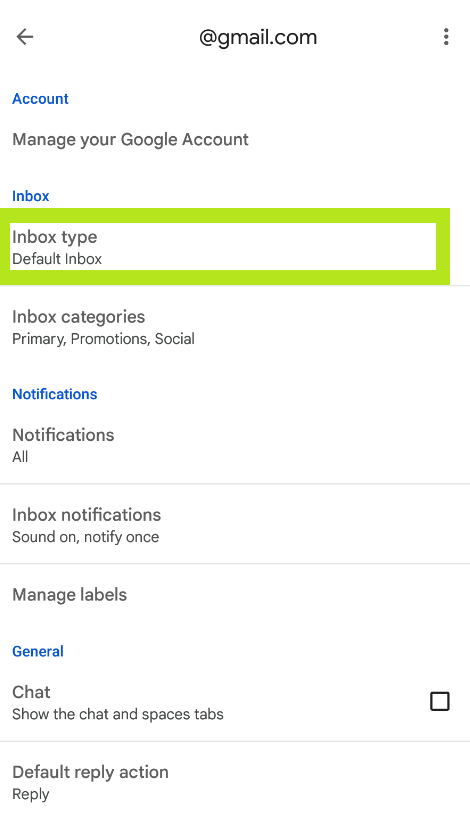This screenshot has width=470, height=820.
Task: Enable the Chat checkbox
Action: pyautogui.click(x=440, y=701)
